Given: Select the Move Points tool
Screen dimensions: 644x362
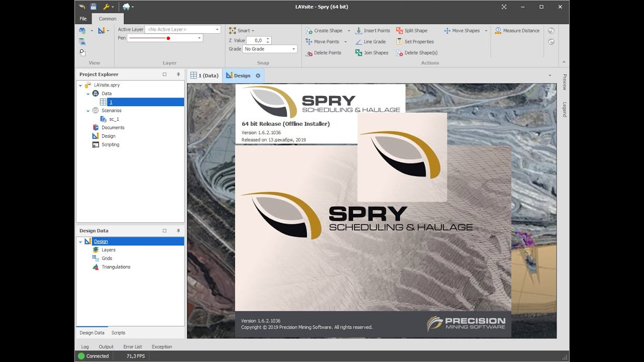Looking at the screenshot, I should point(323,42).
